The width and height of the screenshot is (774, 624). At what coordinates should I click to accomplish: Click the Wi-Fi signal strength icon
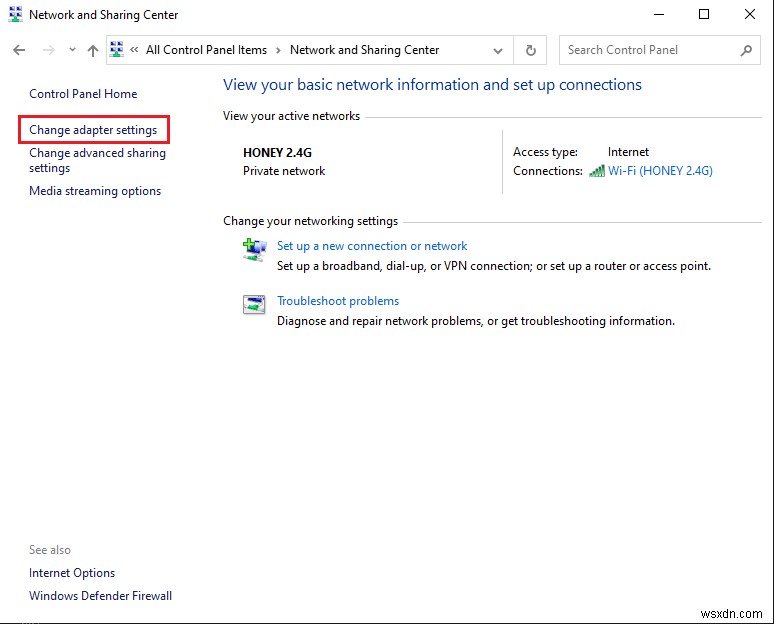tap(597, 171)
